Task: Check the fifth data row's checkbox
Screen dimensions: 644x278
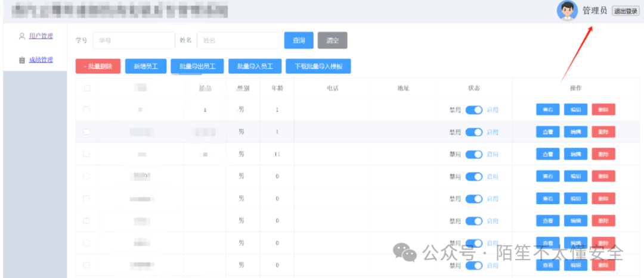Action: pos(86,198)
